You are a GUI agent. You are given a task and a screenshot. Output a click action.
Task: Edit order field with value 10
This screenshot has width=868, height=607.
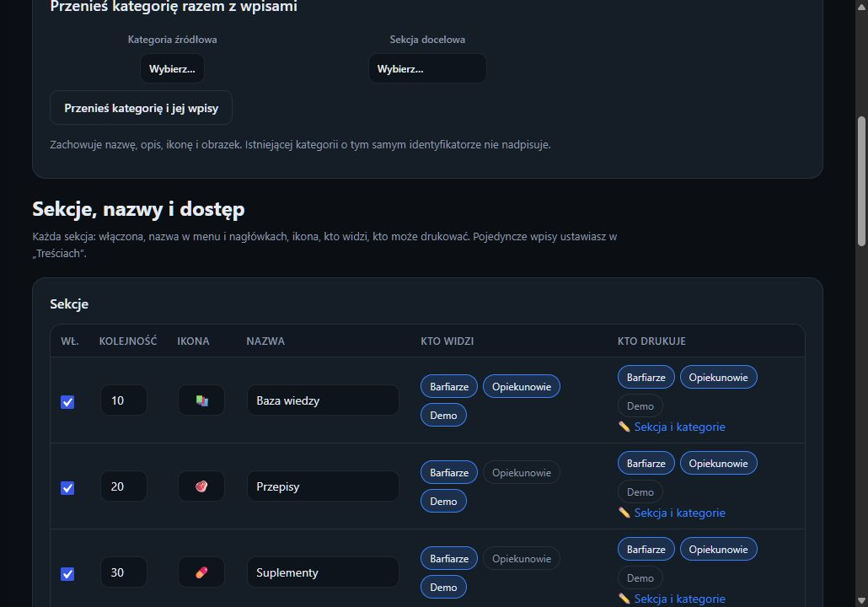pyautogui.click(x=124, y=400)
